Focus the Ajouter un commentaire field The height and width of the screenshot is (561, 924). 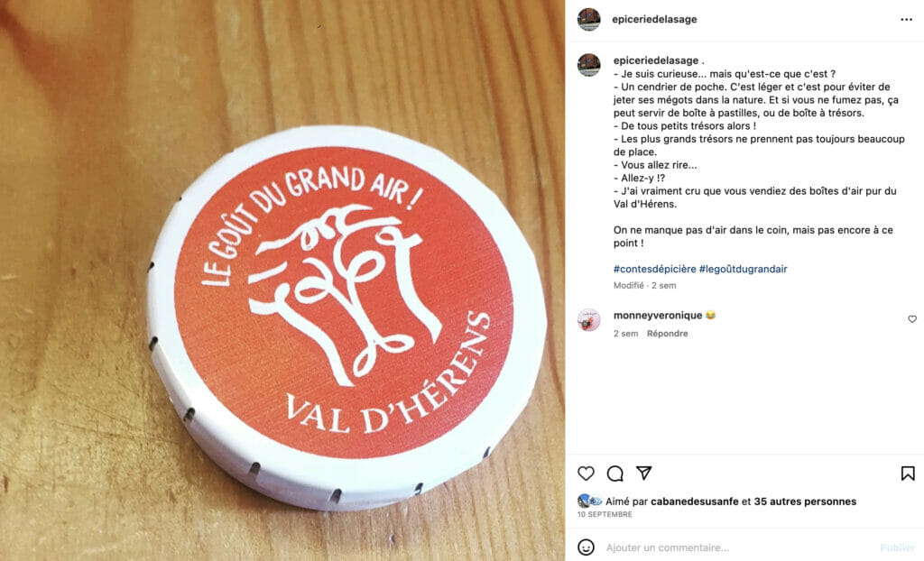pos(736,547)
